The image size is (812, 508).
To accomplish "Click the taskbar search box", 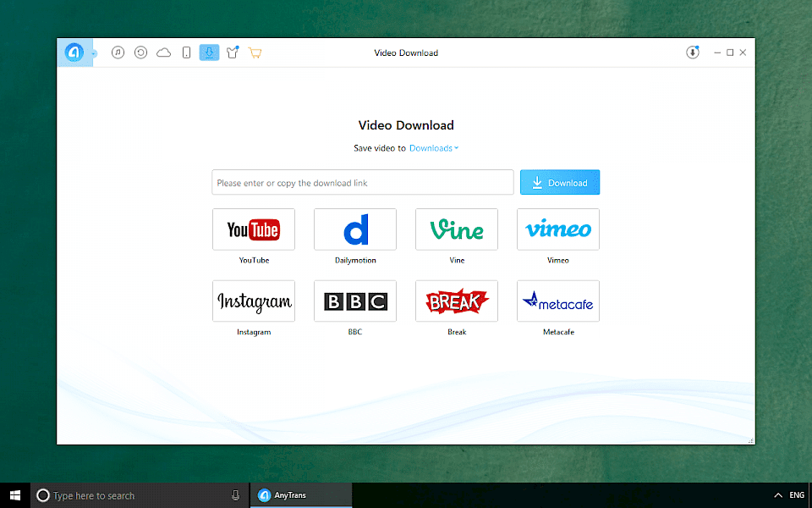I will [x=140, y=495].
